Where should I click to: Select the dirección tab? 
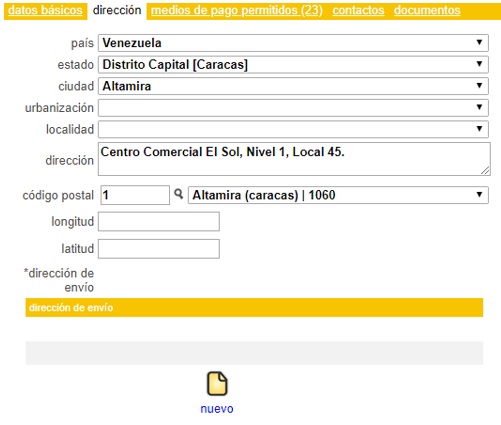coord(117,10)
